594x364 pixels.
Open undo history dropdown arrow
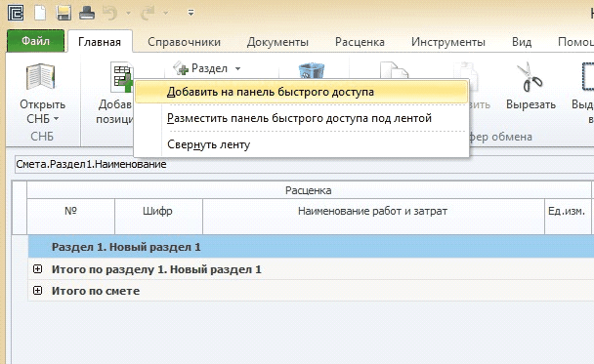128,14
